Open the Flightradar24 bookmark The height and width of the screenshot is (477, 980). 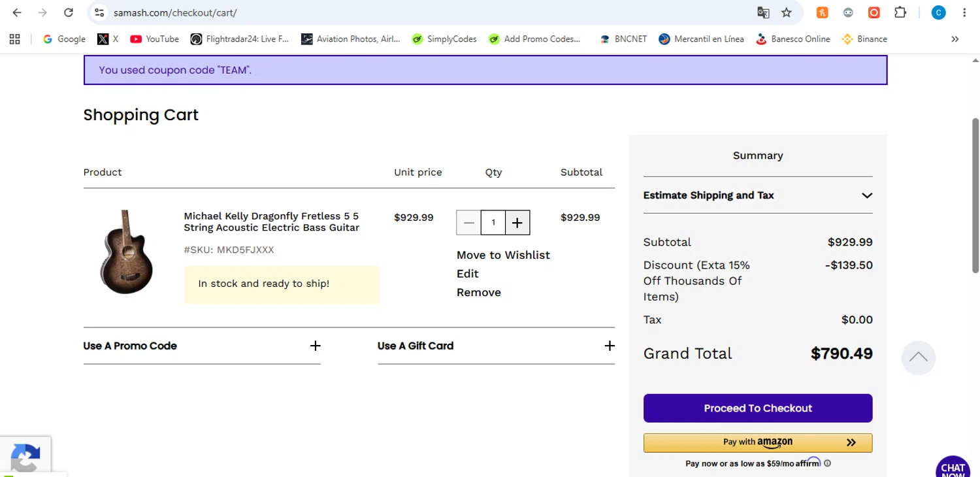(x=240, y=39)
